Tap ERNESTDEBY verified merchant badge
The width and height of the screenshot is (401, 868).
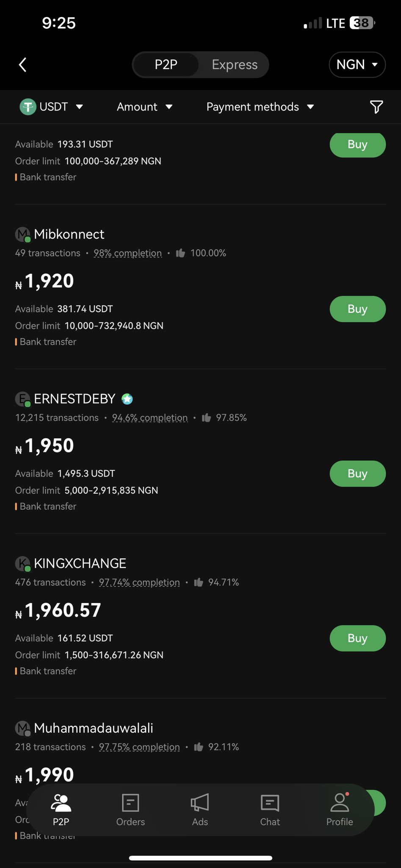127,399
